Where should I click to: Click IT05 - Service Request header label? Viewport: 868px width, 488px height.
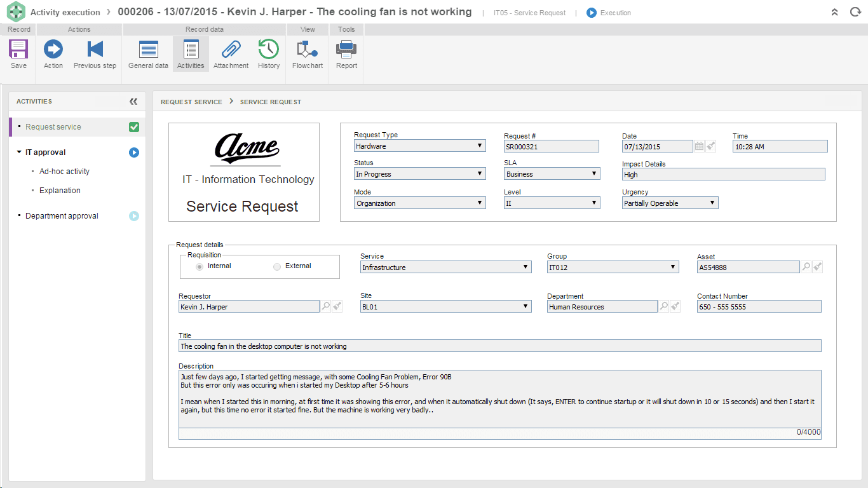[x=529, y=13]
